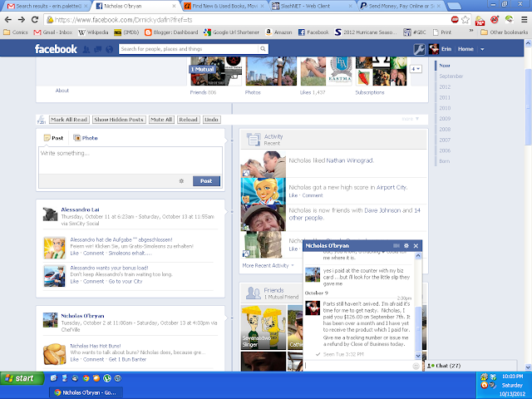Click the Activity Recent panel icon
The width and height of the screenshot is (532, 399).
click(x=254, y=140)
